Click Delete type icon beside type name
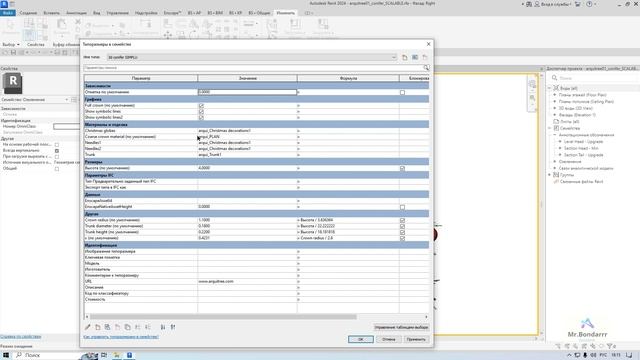640x360 pixels. [x=425, y=58]
